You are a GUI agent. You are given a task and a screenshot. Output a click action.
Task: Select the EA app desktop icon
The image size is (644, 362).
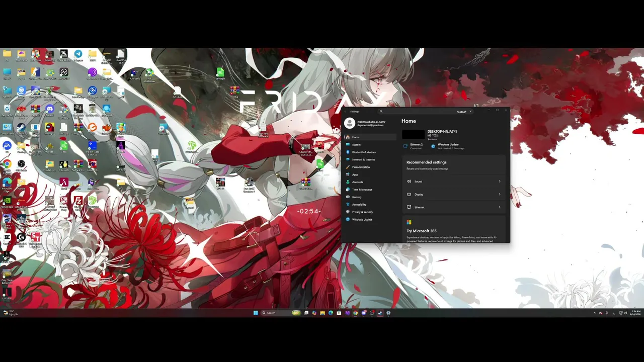tap(7, 147)
